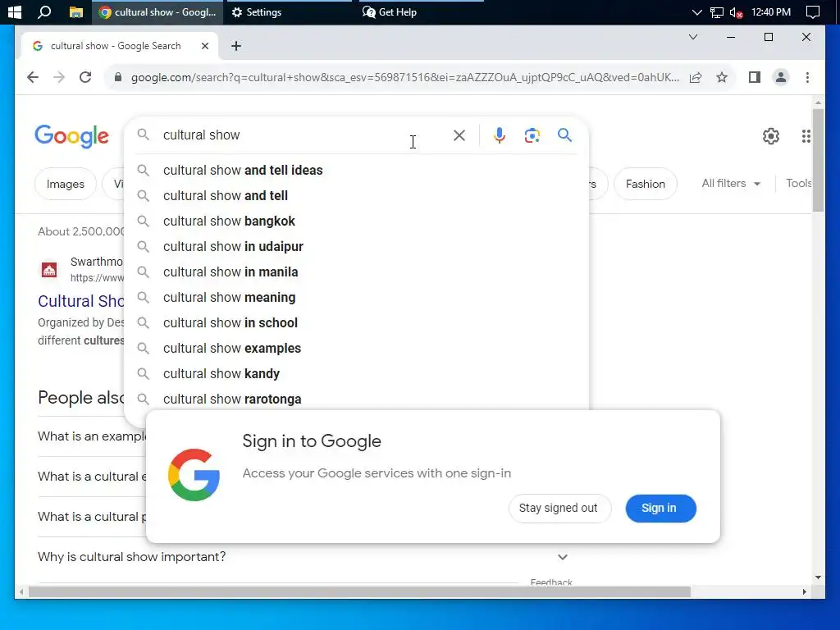840x630 pixels.
Task: Choose suggestion cultural show bangkok
Action: click(x=356, y=221)
